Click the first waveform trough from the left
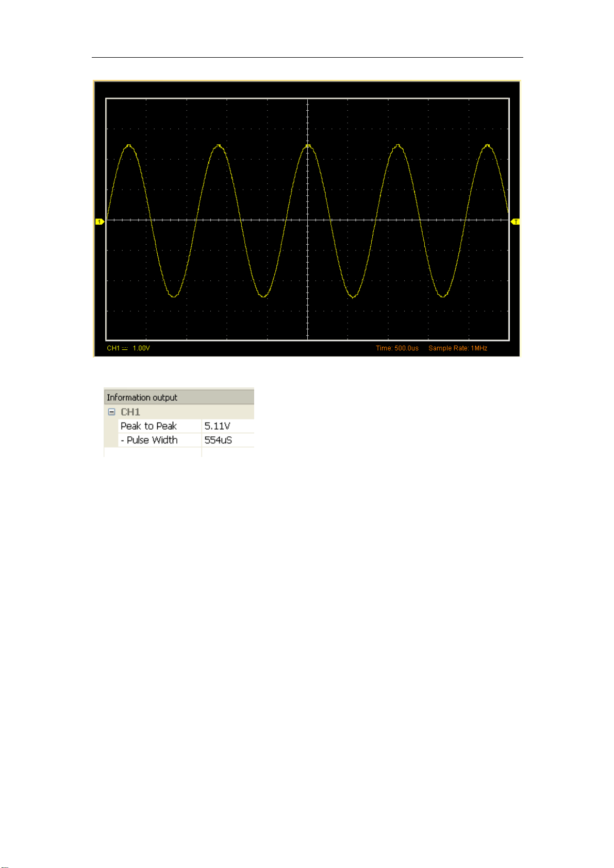614x868 pixels. click(174, 296)
